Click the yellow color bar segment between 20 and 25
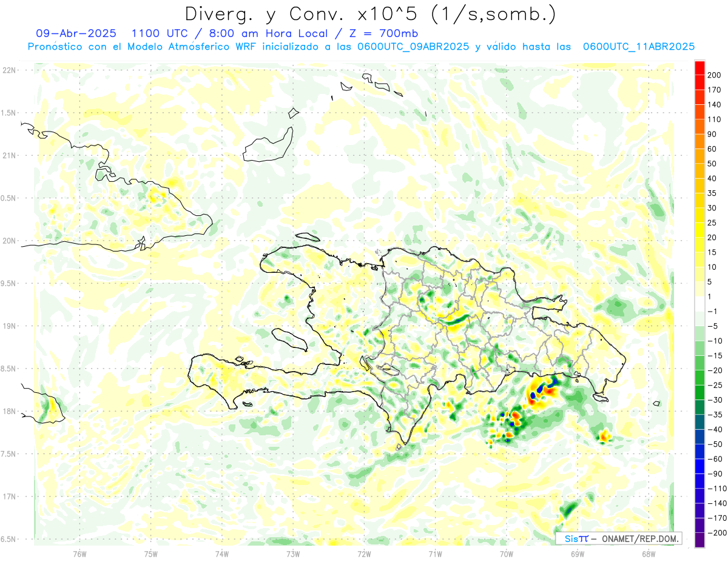 pos(700,230)
